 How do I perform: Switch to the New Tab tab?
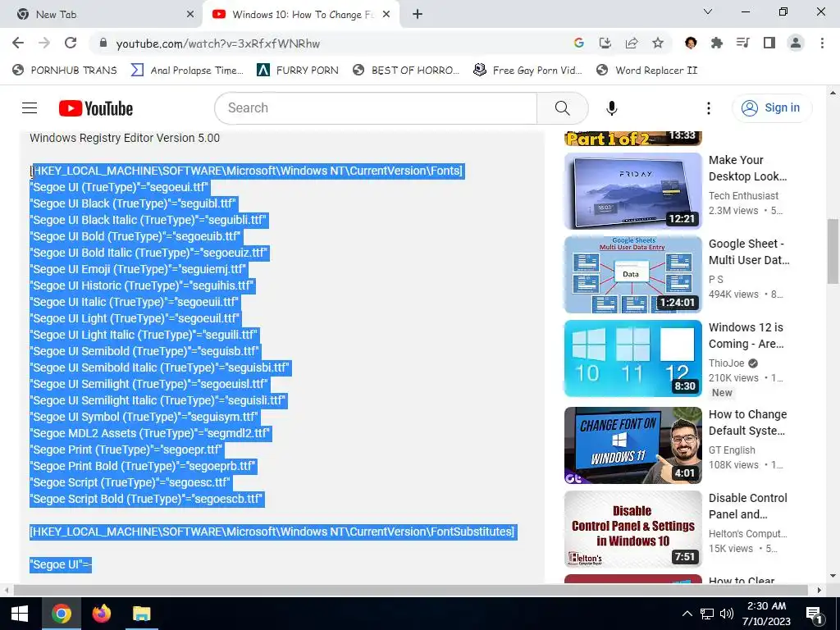click(x=101, y=15)
